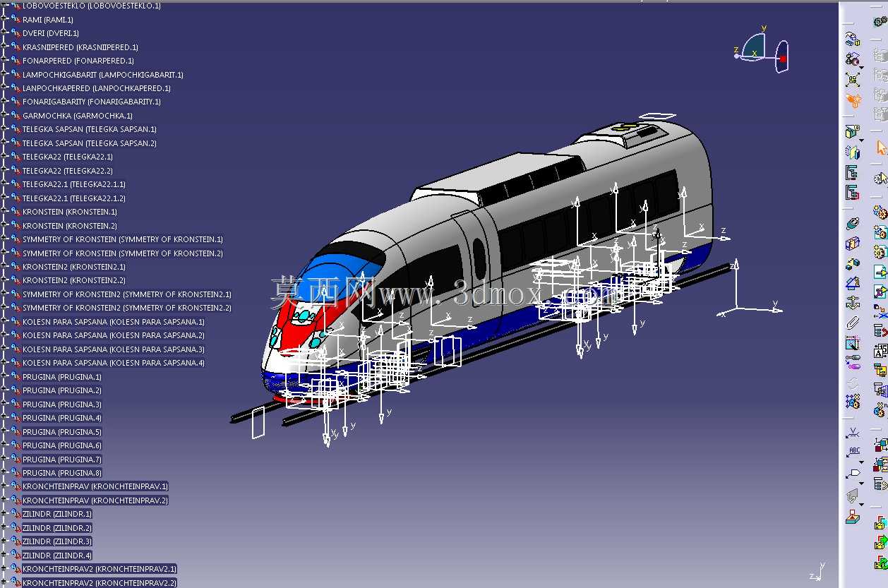888x588 pixels.
Task: Select ZILINDR (ZILINDR.4) tree node
Action: coord(57,556)
